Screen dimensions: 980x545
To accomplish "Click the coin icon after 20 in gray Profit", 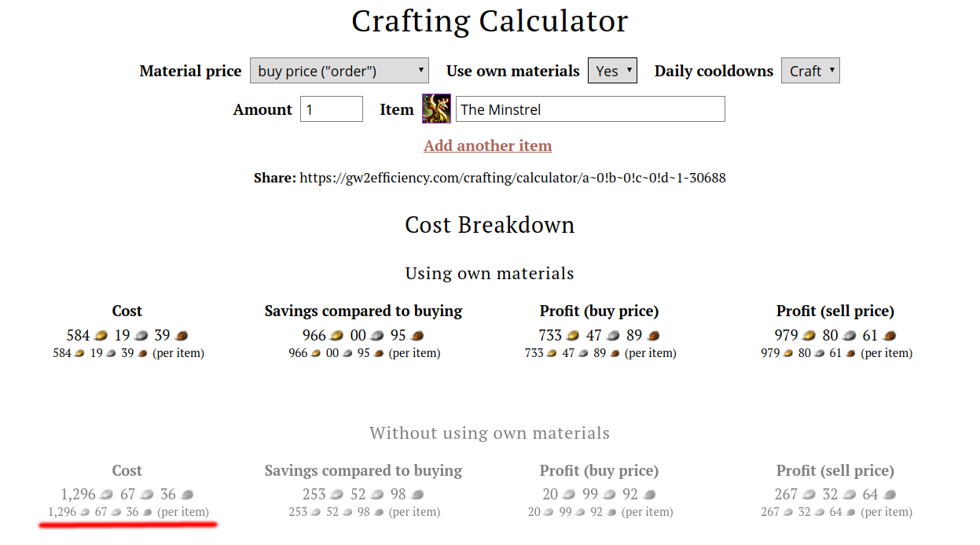I will click(x=570, y=494).
